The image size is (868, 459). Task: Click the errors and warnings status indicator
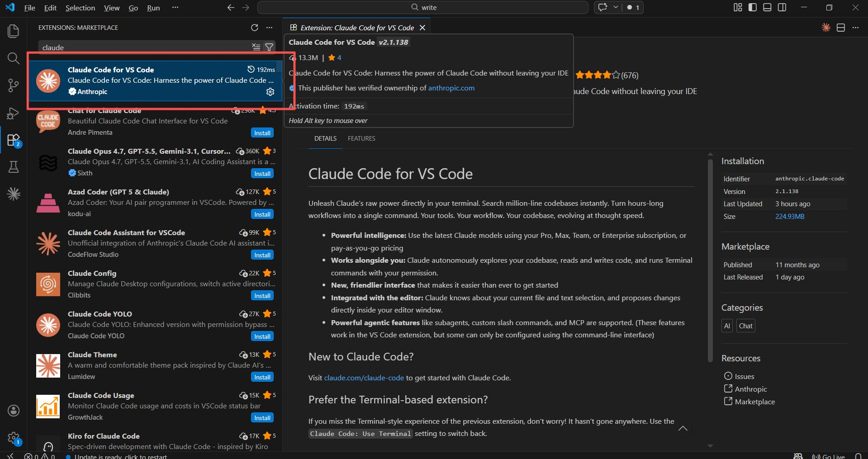click(x=41, y=456)
